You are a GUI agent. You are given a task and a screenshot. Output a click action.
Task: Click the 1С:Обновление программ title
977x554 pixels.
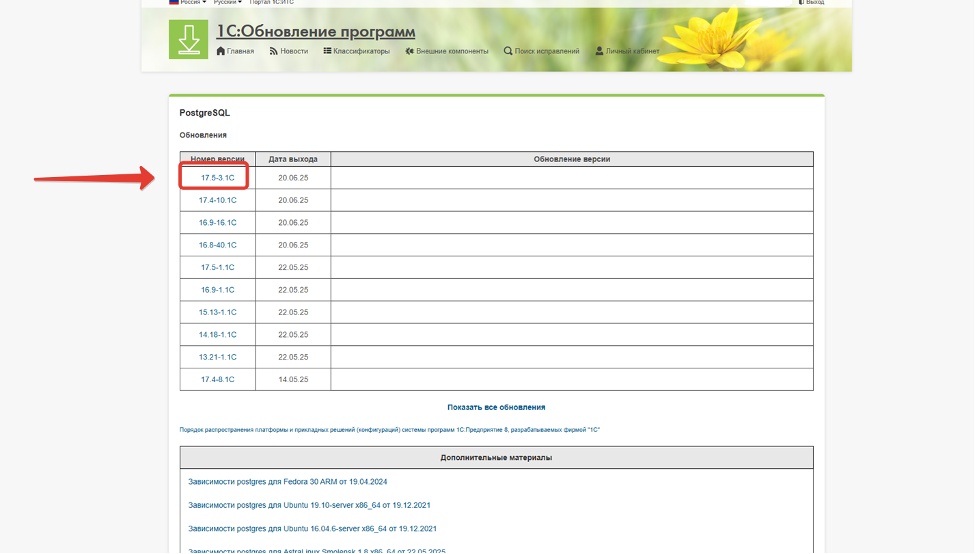316,31
